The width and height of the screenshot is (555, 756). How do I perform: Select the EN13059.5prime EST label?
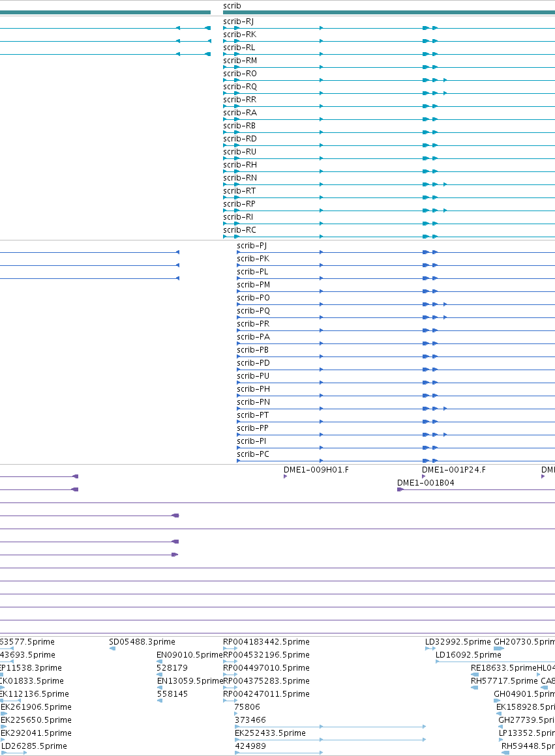(x=190, y=681)
